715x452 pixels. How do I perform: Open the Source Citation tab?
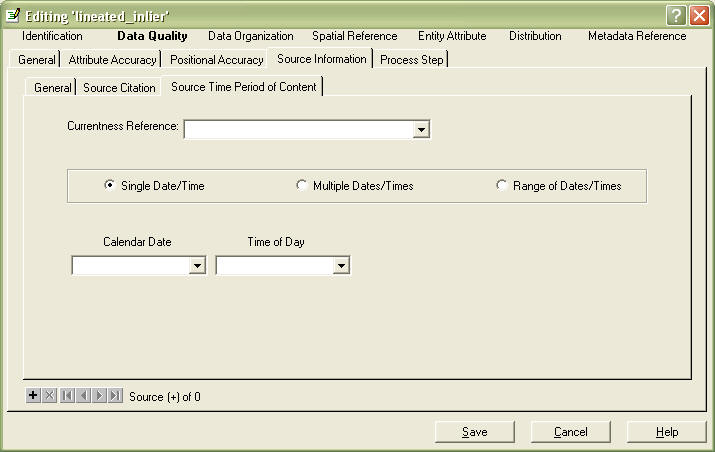[119, 88]
